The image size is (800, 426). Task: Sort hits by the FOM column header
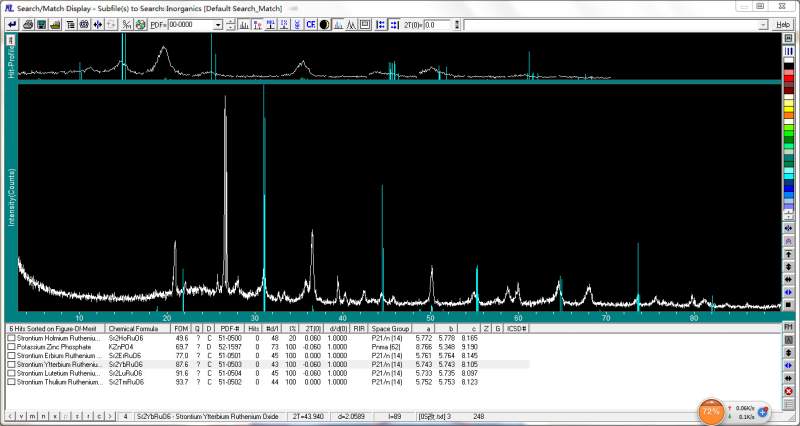(x=181, y=328)
